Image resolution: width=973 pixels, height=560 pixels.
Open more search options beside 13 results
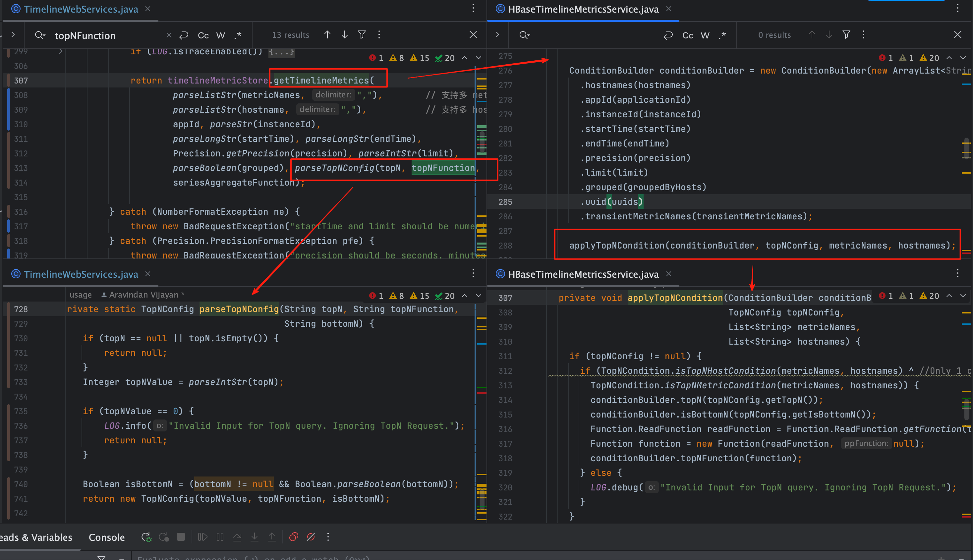click(x=379, y=35)
